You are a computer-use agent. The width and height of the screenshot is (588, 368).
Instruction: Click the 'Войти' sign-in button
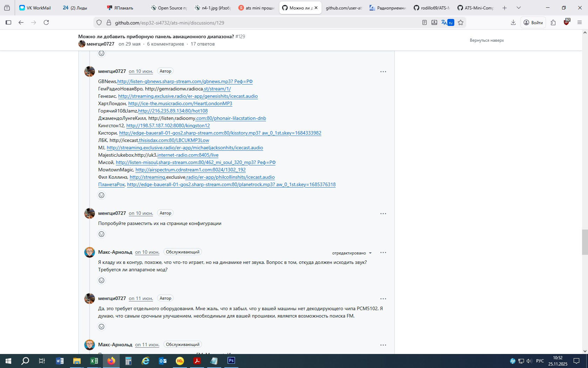[533, 22]
